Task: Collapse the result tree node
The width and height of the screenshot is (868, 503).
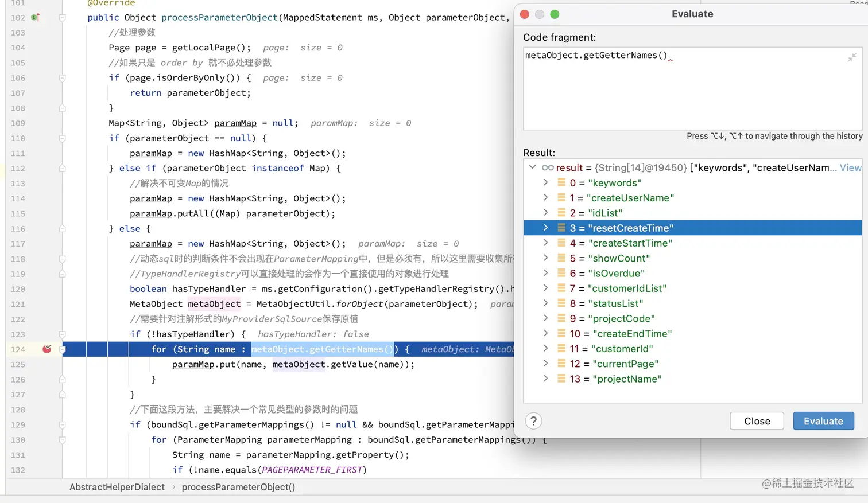Action: pos(532,167)
